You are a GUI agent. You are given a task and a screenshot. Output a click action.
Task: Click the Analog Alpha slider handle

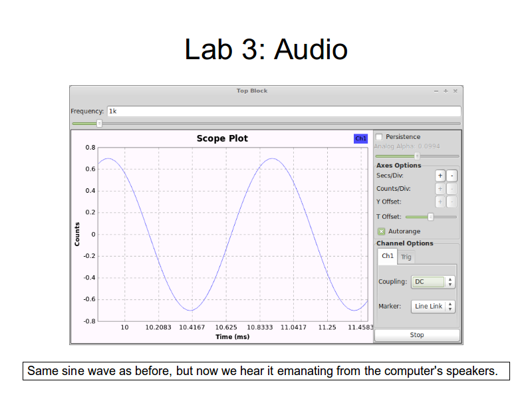coord(417,156)
